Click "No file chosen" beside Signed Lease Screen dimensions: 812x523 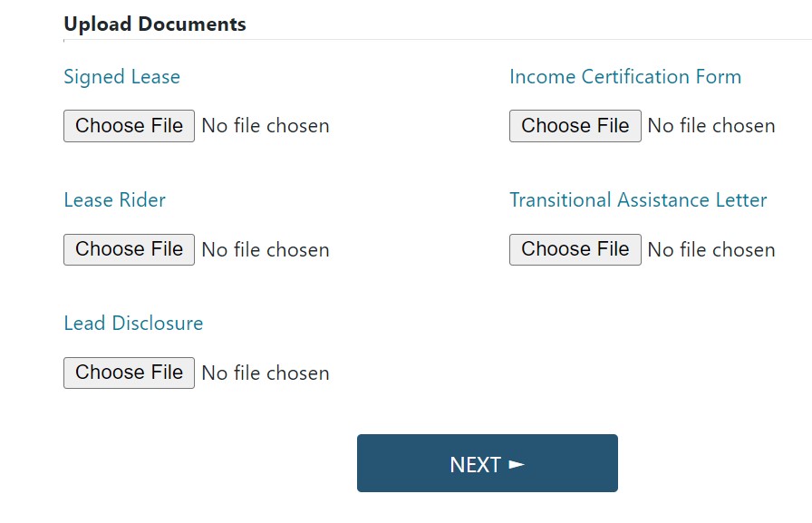(266, 126)
